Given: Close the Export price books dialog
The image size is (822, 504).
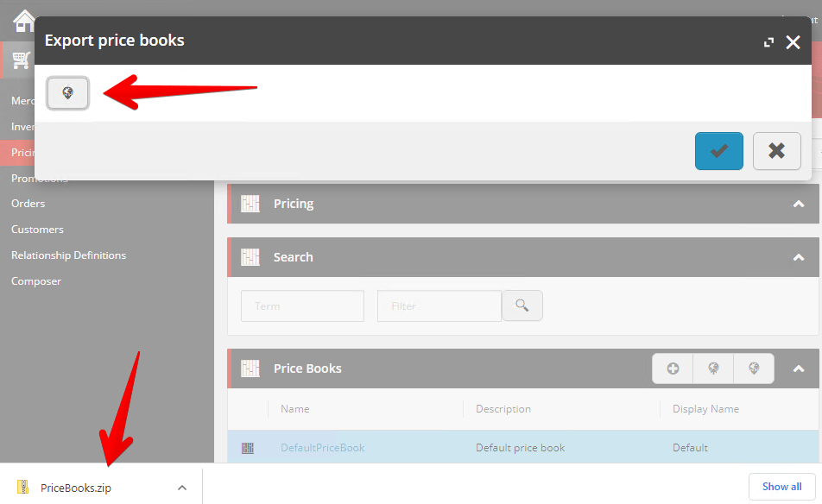Looking at the screenshot, I should 793,42.
